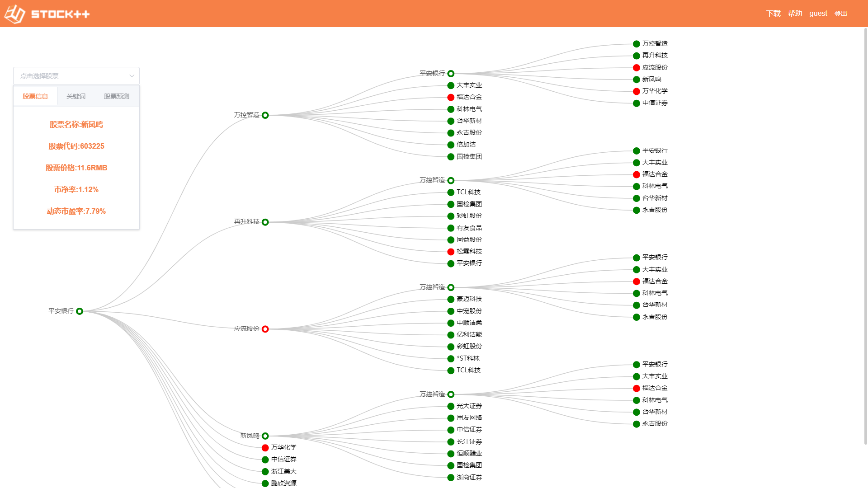The image size is (868, 488).
Task: Switch to the 关键词 tab
Action: (x=76, y=96)
